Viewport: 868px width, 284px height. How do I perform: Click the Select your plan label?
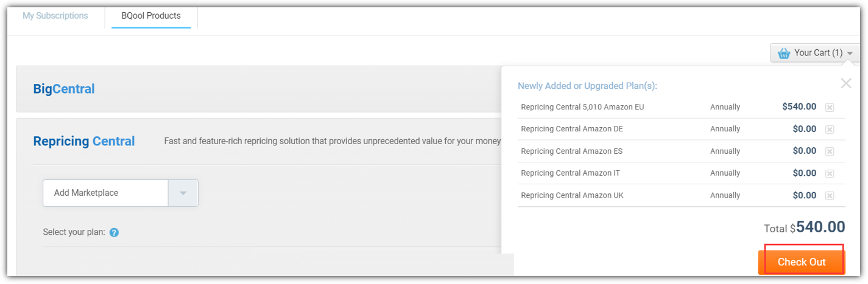[74, 232]
